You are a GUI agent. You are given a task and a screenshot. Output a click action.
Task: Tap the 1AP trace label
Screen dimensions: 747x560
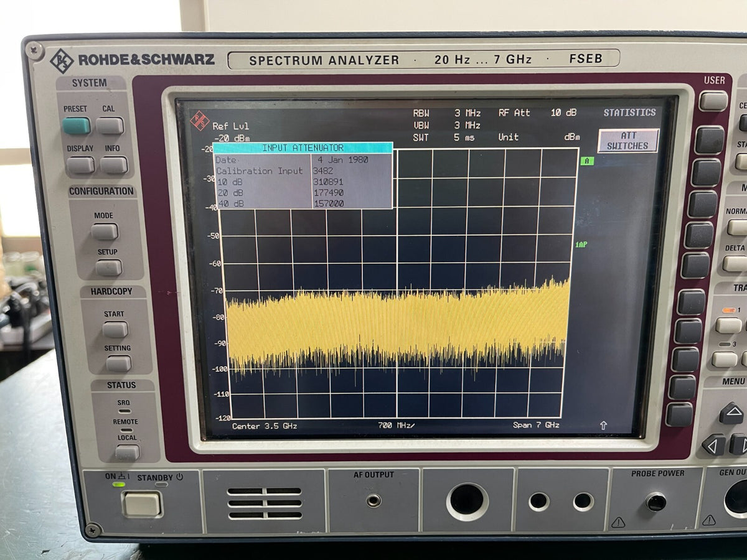click(580, 245)
